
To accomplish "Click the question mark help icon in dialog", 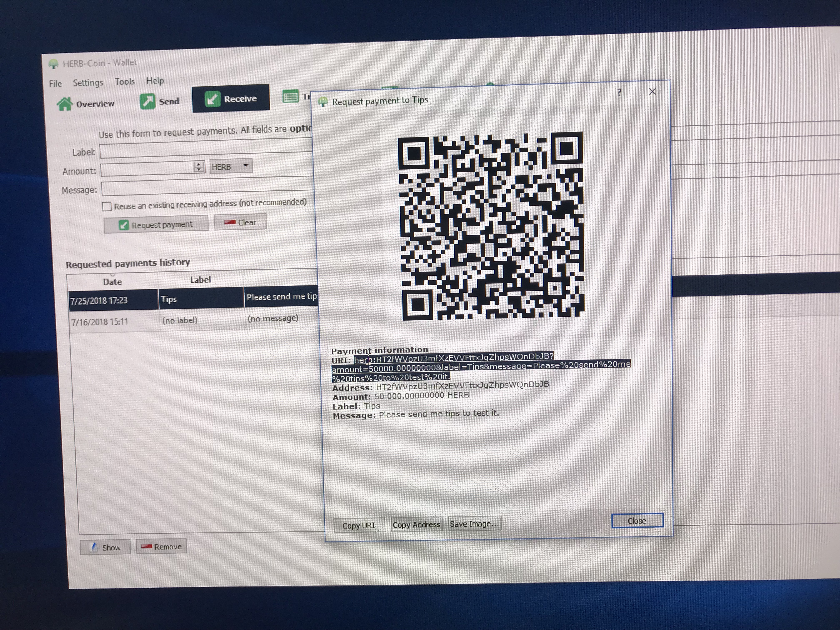I will coord(619,92).
